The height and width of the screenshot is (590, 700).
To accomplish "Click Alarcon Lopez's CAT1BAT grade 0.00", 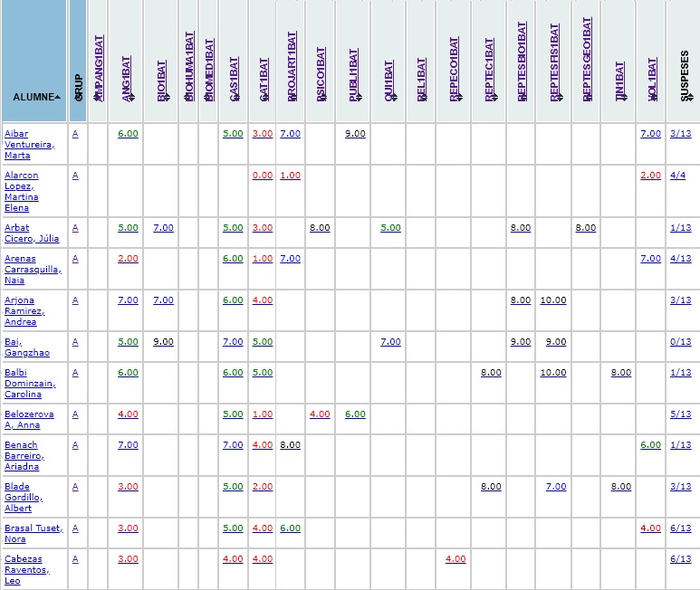I will [x=263, y=176].
